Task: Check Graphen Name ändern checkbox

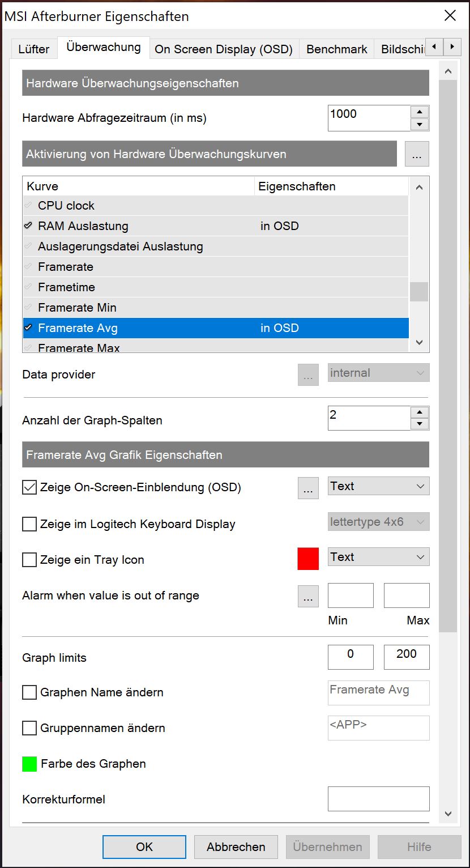Action: 29,692
